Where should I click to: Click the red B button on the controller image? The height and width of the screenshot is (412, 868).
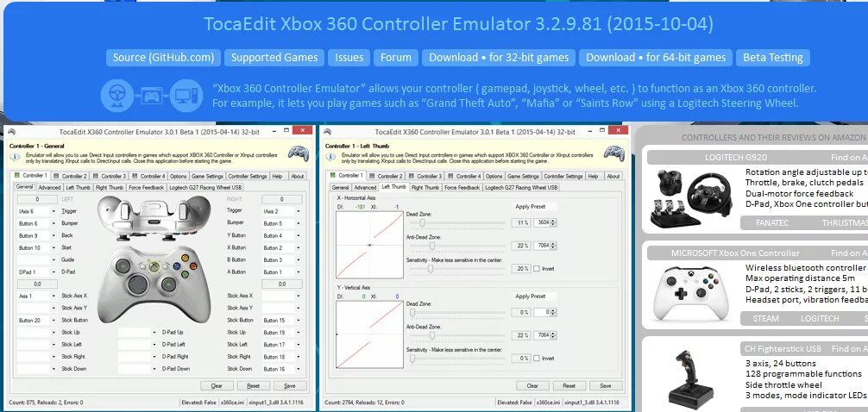(x=193, y=266)
